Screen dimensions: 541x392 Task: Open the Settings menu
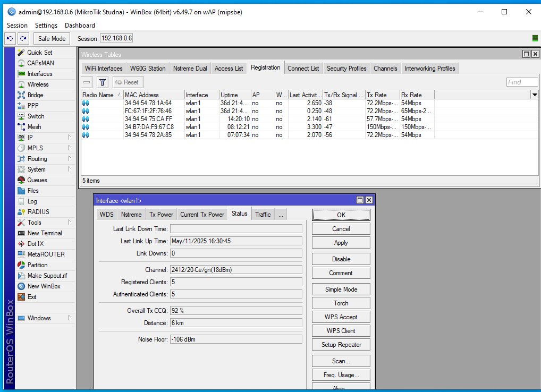click(46, 25)
